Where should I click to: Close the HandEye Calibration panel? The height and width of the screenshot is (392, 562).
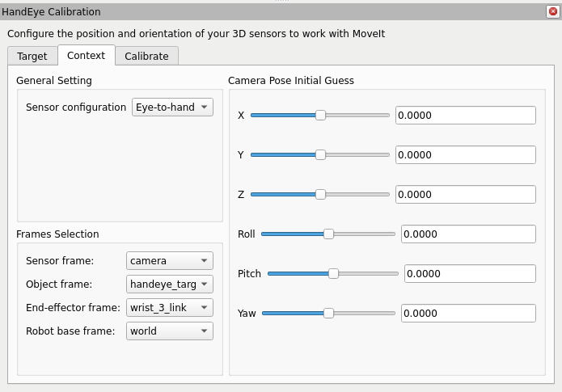click(x=552, y=12)
